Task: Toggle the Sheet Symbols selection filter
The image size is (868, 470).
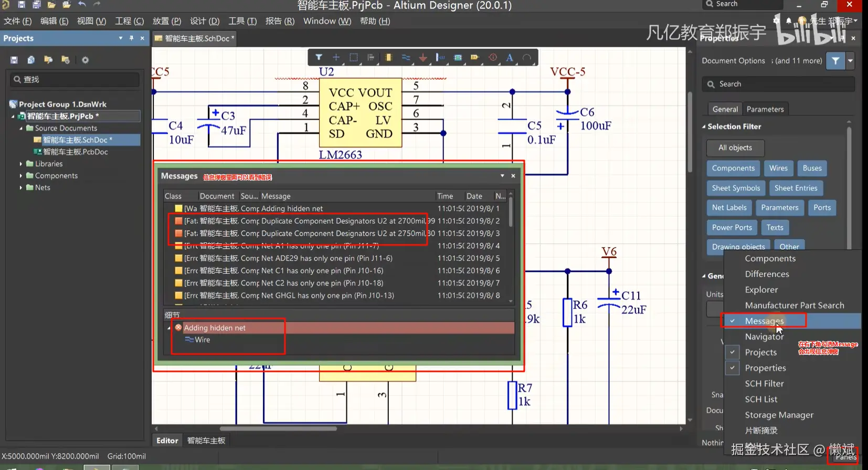Action: [736, 188]
